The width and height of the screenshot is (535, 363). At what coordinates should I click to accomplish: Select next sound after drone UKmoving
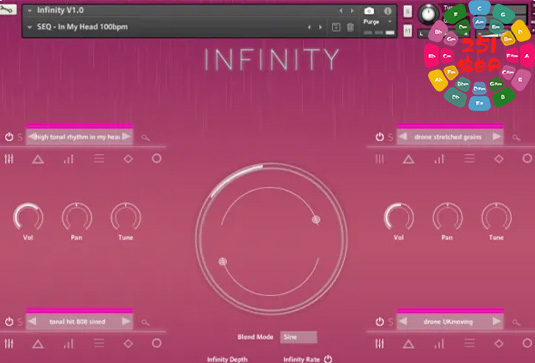[x=497, y=321]
